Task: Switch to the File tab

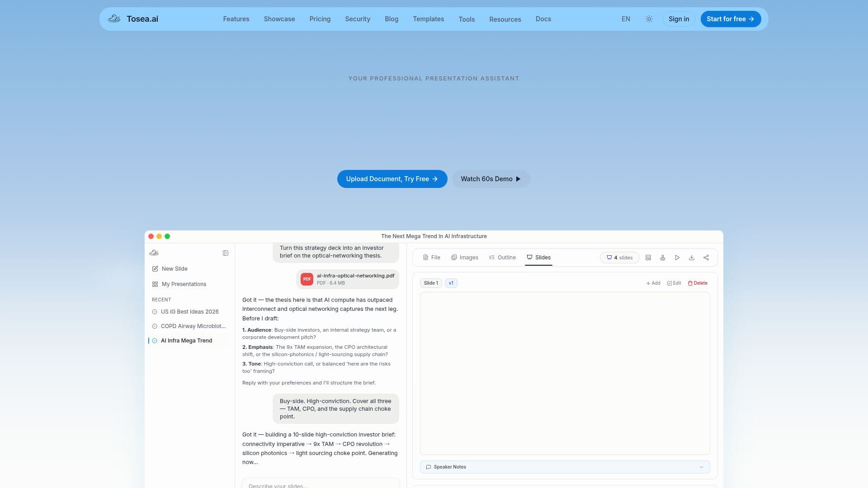Action: tap(431, 258)
